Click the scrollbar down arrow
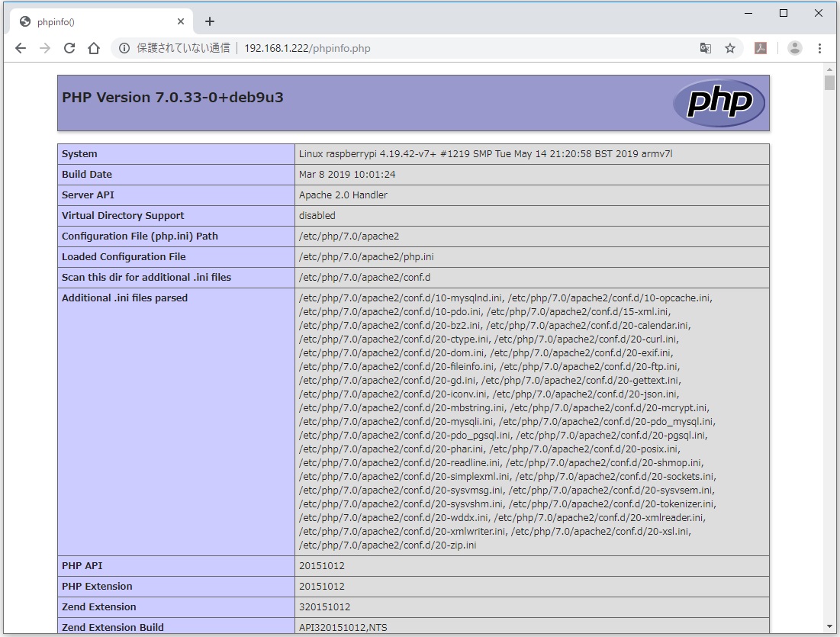840x637 pixels. click(829, 626)
